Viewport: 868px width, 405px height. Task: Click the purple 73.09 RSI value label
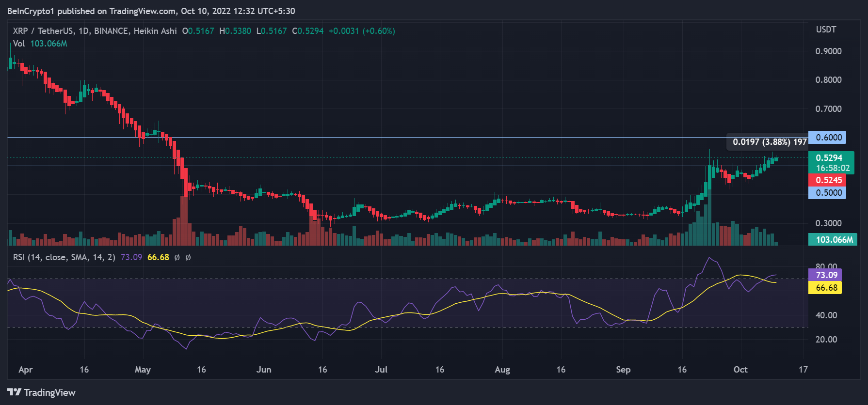[x=826, y=275]
